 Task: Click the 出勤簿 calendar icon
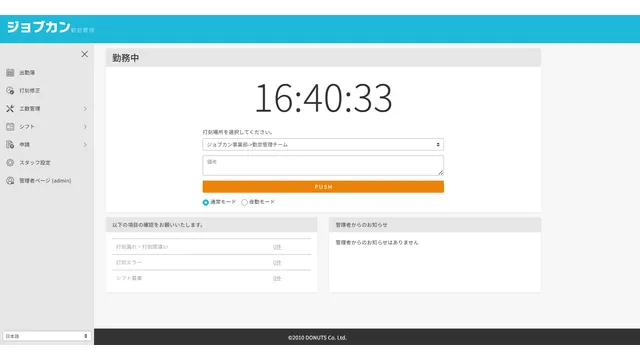10,73
